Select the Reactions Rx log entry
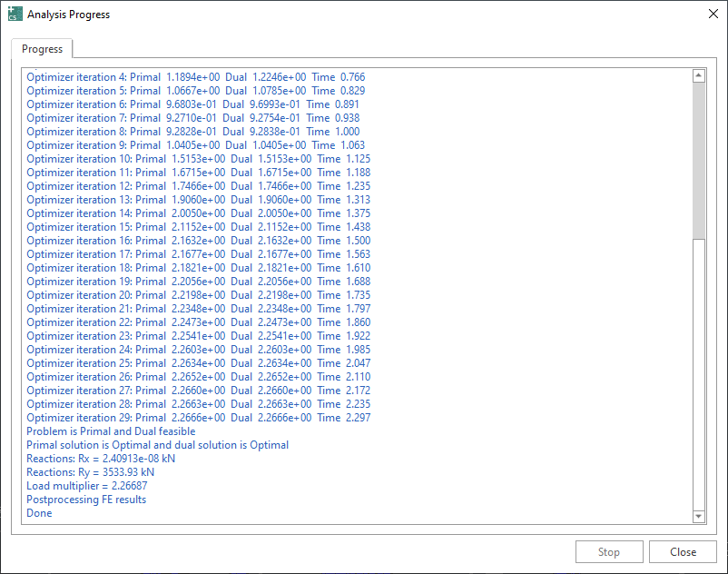Screen dimensions: 728x574 102,458
